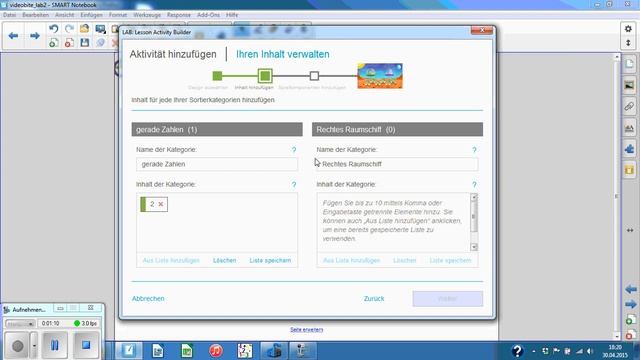Click Aus Liste hinzufügen under gerade Zahlen
This screenshot has width=640, height=360.
point(171,260)
